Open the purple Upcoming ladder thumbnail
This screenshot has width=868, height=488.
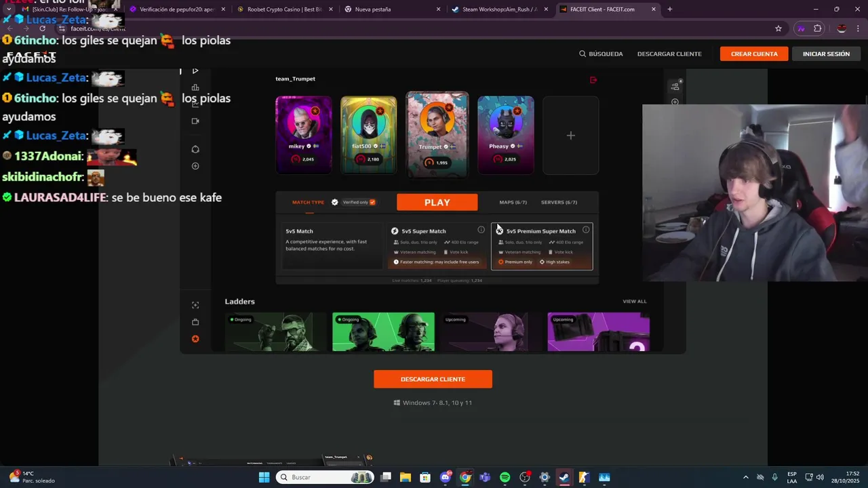coord(598,332)
